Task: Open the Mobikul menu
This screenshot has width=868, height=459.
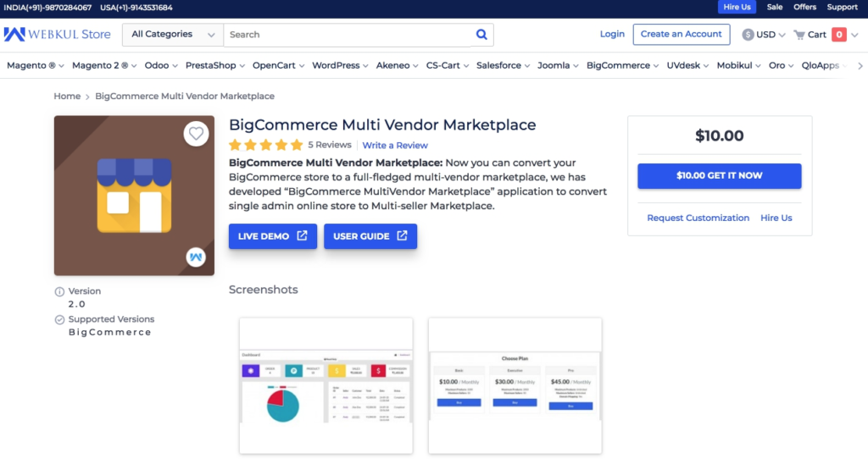Action: point(738,65)
